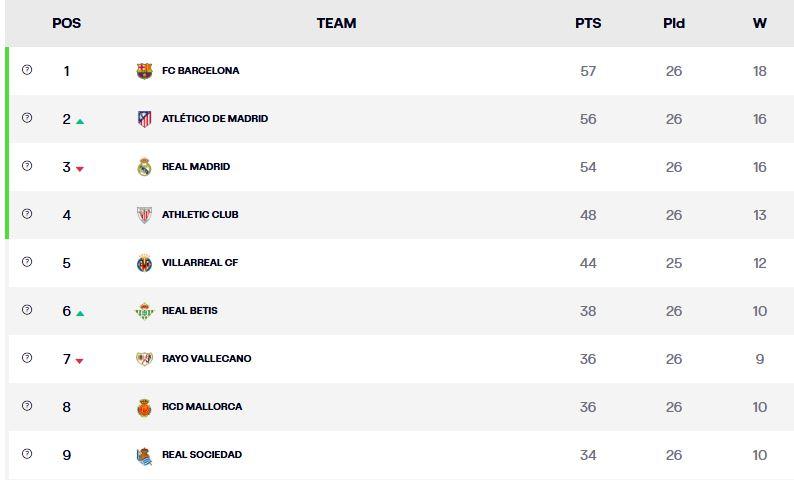The image size is (794, 480).
Task: Open the ATHLETIC CLUB team link
Action: click(x=200, y=215)
